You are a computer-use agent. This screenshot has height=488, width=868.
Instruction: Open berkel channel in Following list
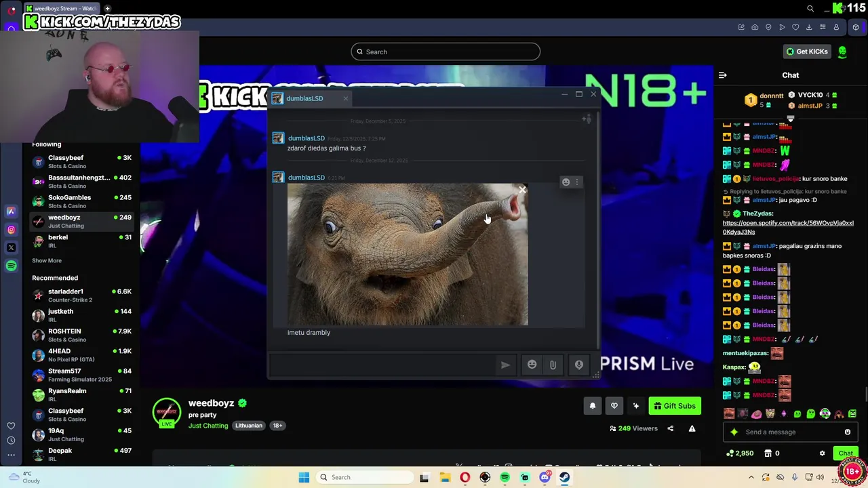pyautogui.click(x=81, y=241)
